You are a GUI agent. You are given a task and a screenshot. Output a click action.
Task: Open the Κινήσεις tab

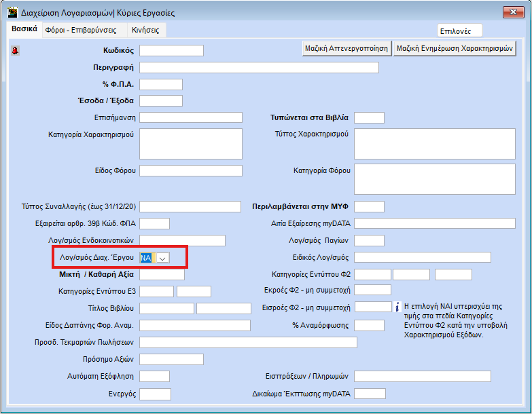147,30
